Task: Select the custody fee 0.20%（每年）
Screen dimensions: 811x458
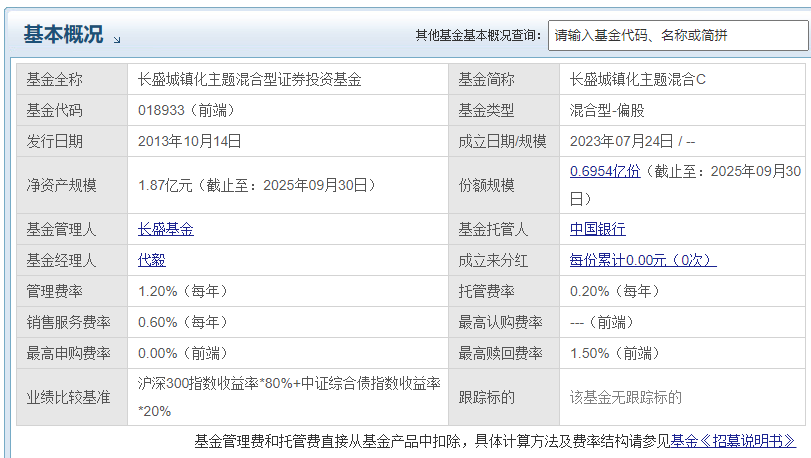Action: click(614, 291)
